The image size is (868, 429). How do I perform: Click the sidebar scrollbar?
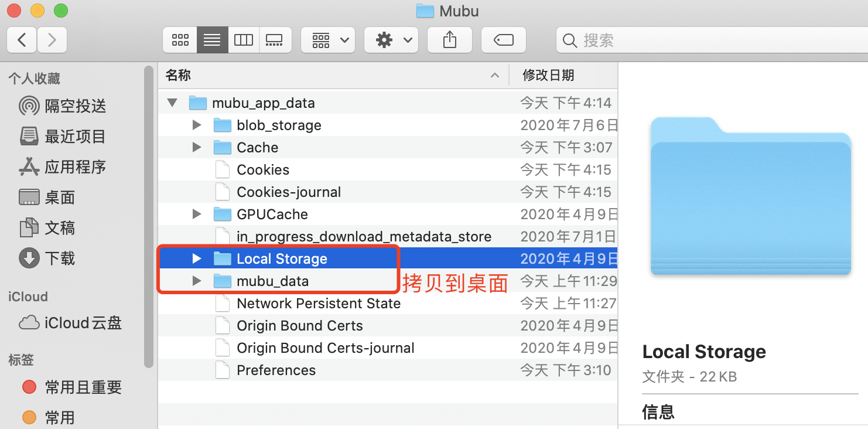(x=149, y=217)
